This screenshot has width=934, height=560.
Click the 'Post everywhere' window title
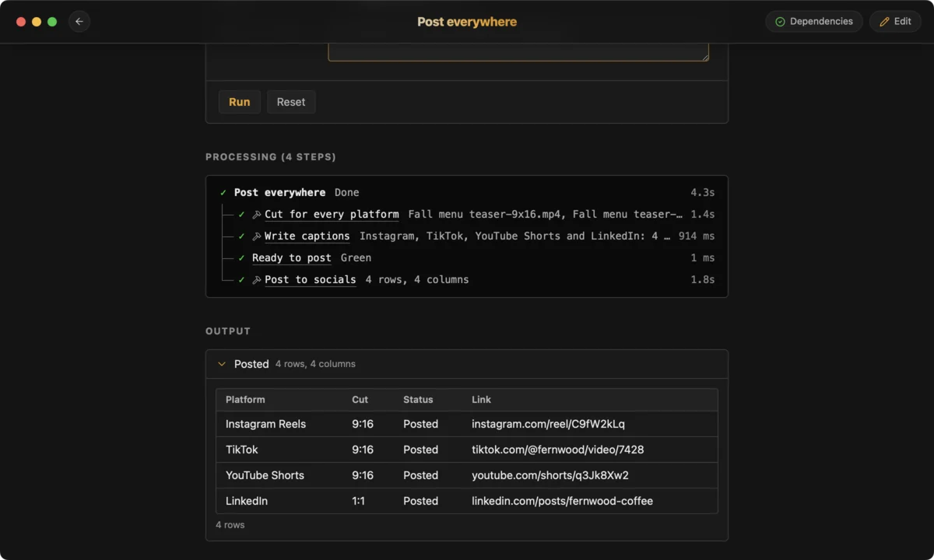pos(467,22)
